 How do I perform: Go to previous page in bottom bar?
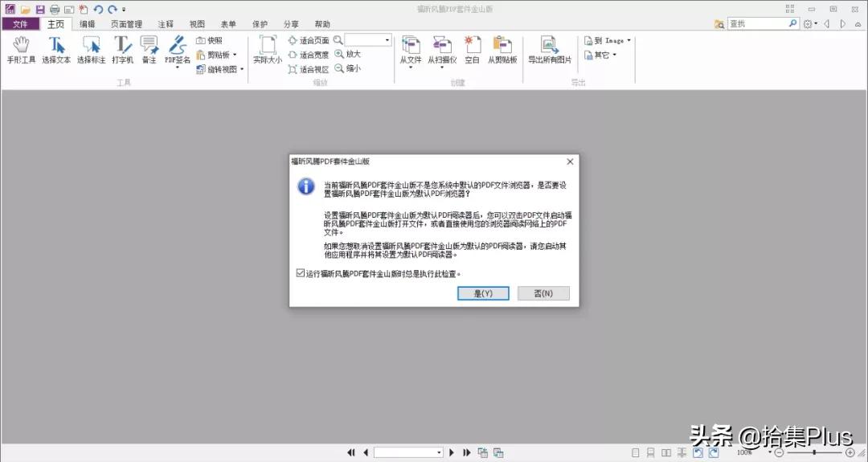coord(366,452)
